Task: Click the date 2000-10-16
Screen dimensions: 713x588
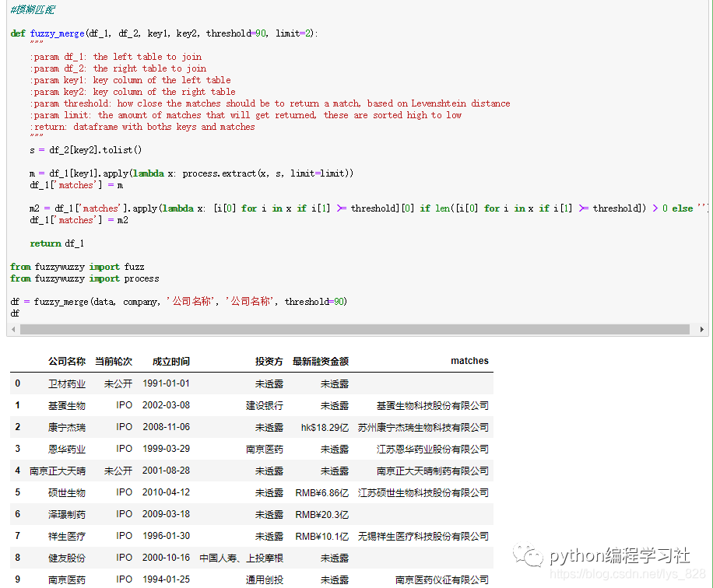Action: point(166,558)
